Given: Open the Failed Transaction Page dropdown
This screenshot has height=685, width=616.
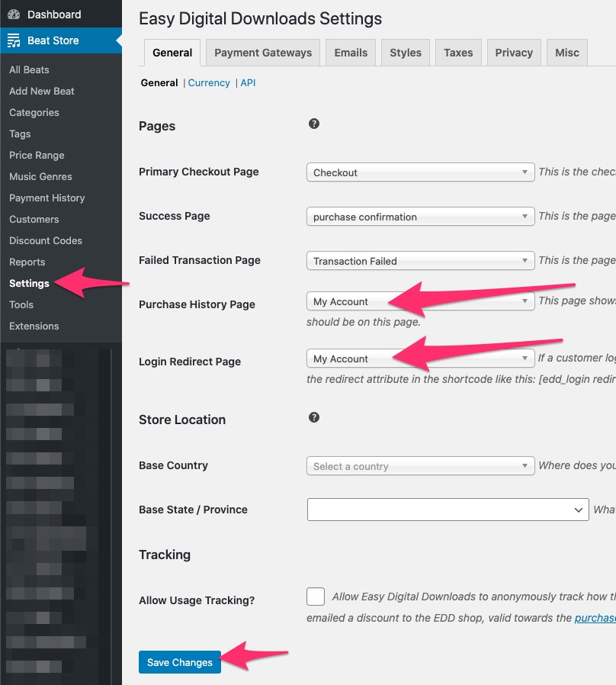Looking at the screenshot, I should (x=420, y=260).
